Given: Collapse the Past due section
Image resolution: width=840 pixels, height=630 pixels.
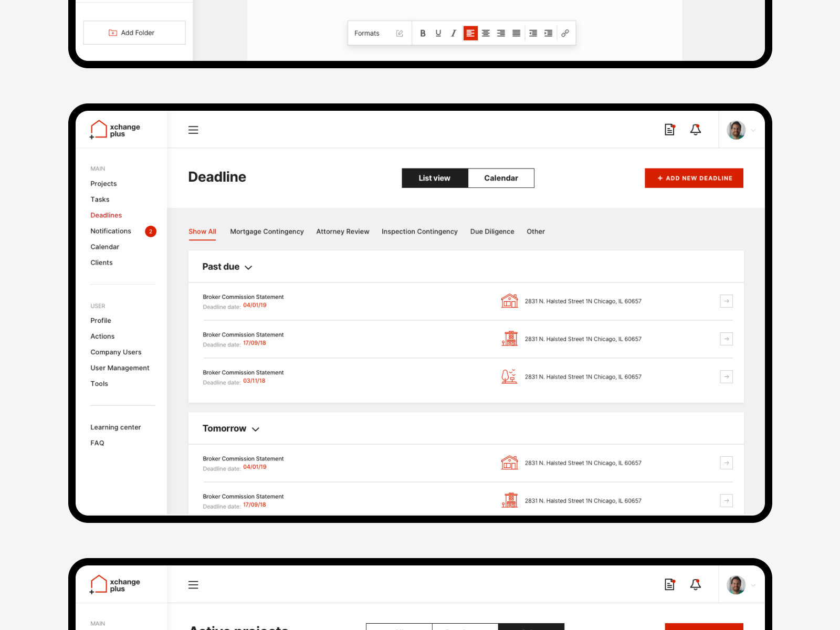Looking at the screenshot, I should 248,267.
